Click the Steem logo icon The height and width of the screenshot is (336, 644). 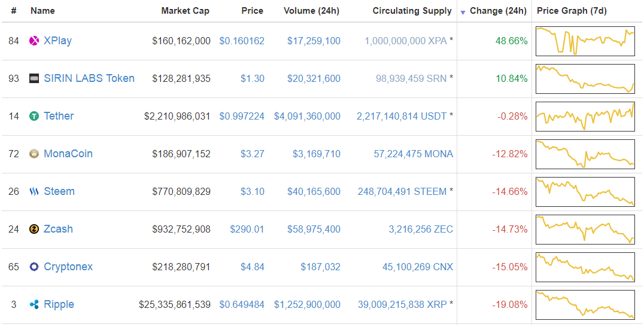coord(34,191)
